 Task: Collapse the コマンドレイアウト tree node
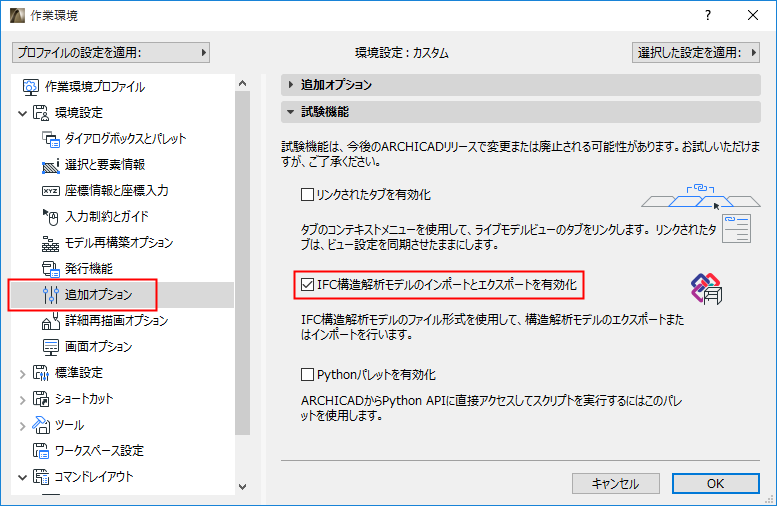tap(22, 477)
